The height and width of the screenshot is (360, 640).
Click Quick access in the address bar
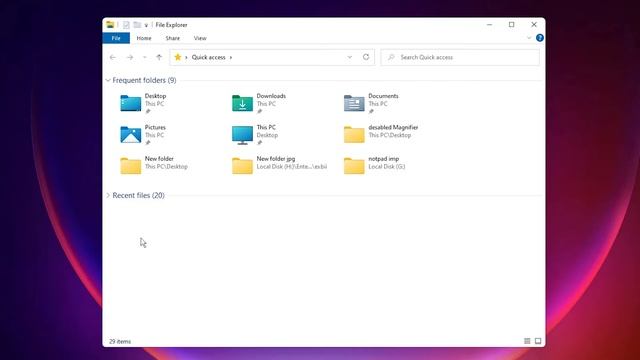click(x=209, y=58)
